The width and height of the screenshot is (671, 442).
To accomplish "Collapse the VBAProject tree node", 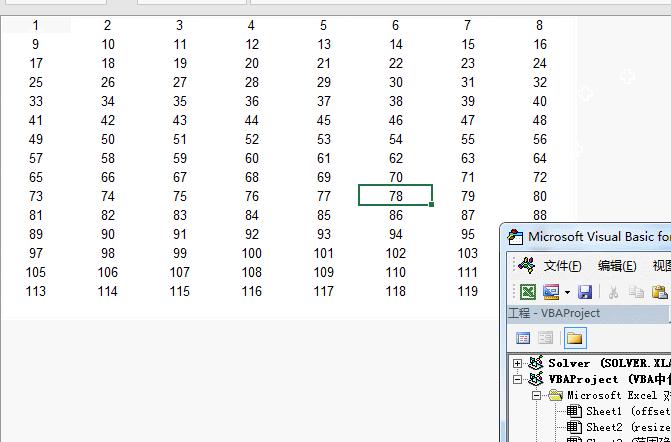I will (518, 379).
